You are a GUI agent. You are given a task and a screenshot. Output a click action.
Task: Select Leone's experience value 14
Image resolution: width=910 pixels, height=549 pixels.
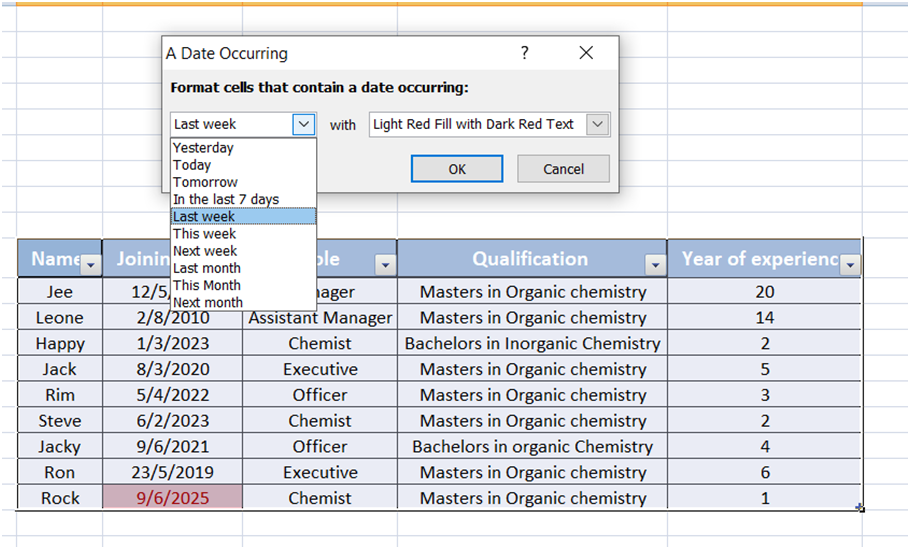click(x=764, y=317)
